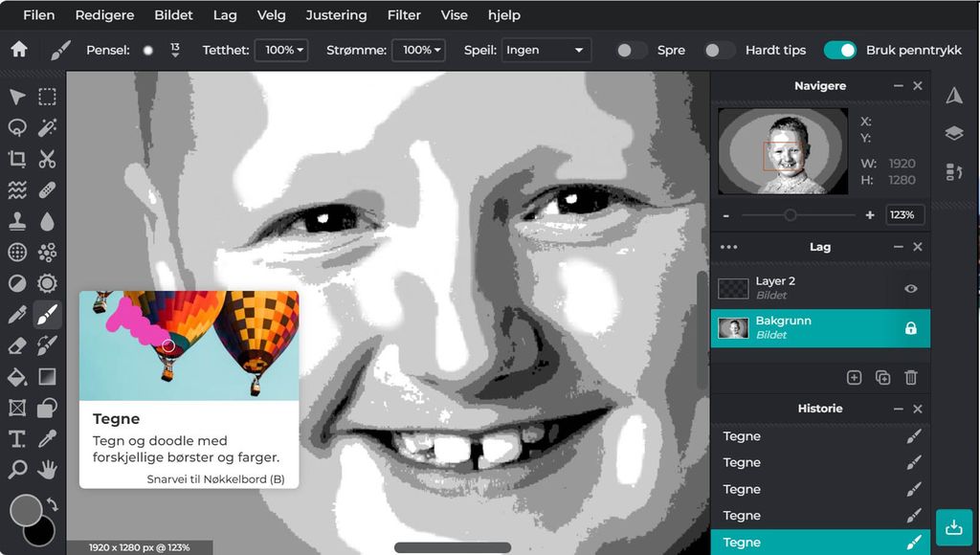Expand the Strømme 100% dropdown
The width and height of the screenshot is (980, 555).
point(419,50)
